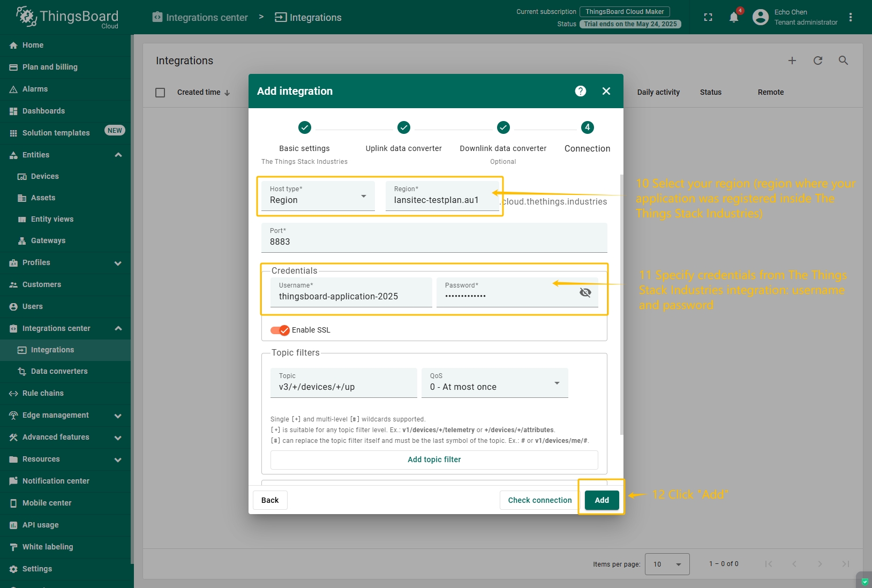Click the search icon in Integrations table
The height and width of the screenshot is (588, 872).
[x=843, y=61]
